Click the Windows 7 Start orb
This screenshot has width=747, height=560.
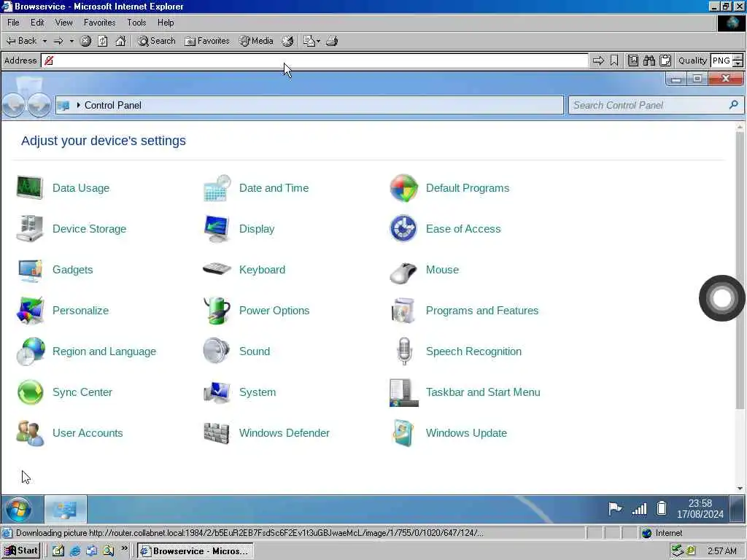(19, 509)
